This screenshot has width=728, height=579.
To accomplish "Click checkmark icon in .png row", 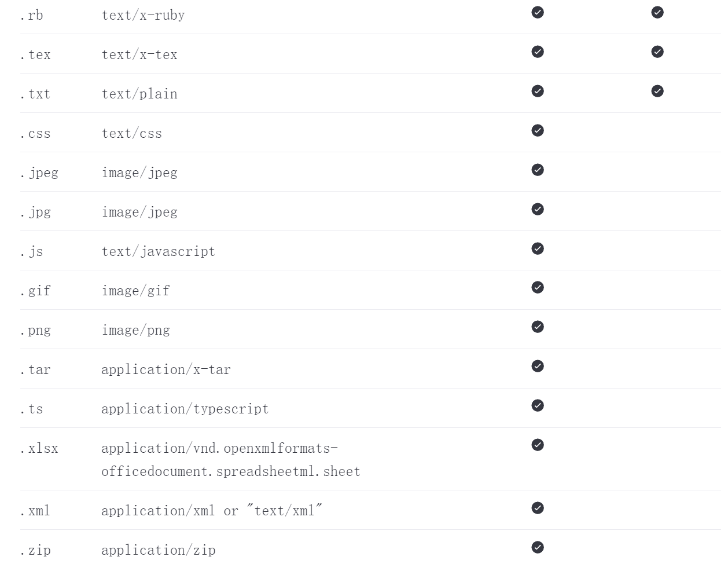I will click(x=538, y=327).
